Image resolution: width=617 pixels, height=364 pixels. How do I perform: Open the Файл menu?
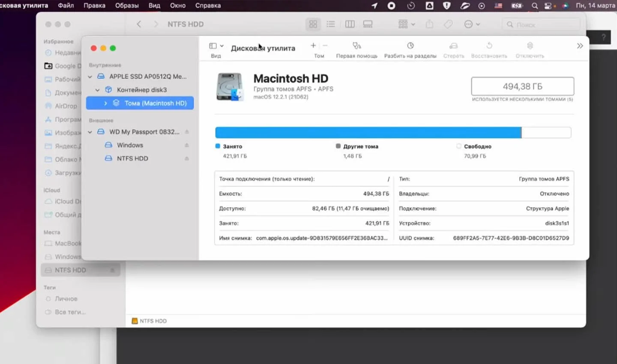pyautogui.click(x=66, y=6)
